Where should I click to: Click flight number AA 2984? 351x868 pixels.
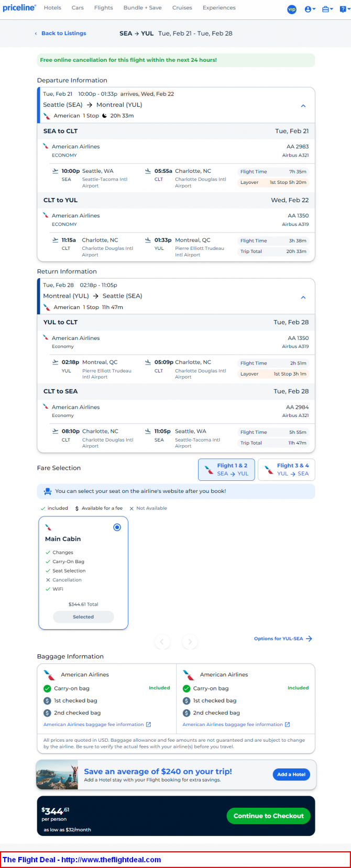tap(298, 407)
